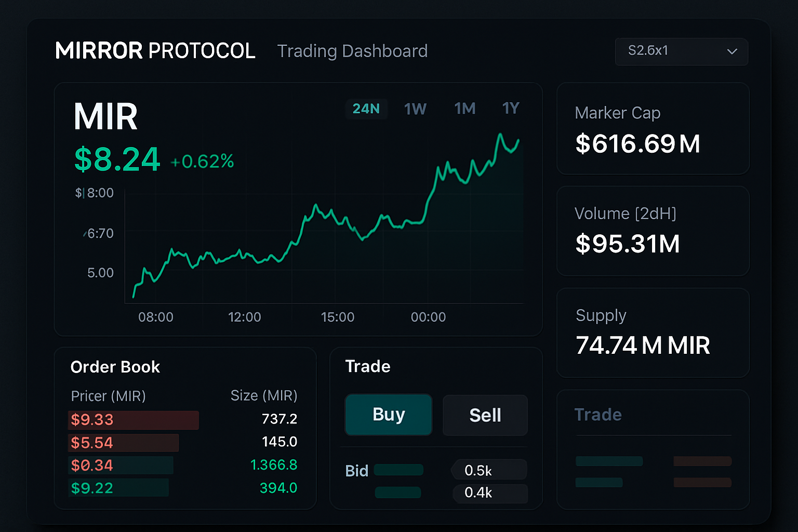Open the S2.6x1 dropdown menu
This screenshot has height=532, width=798.
(681, 51)
